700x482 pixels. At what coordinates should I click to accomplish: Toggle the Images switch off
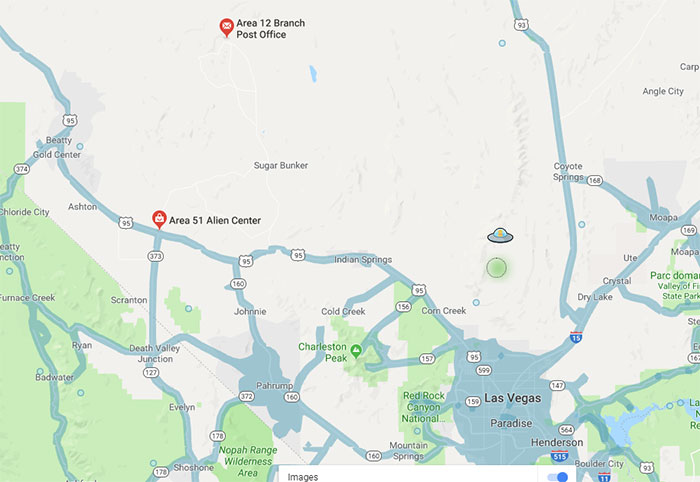(x=558, y=477)
